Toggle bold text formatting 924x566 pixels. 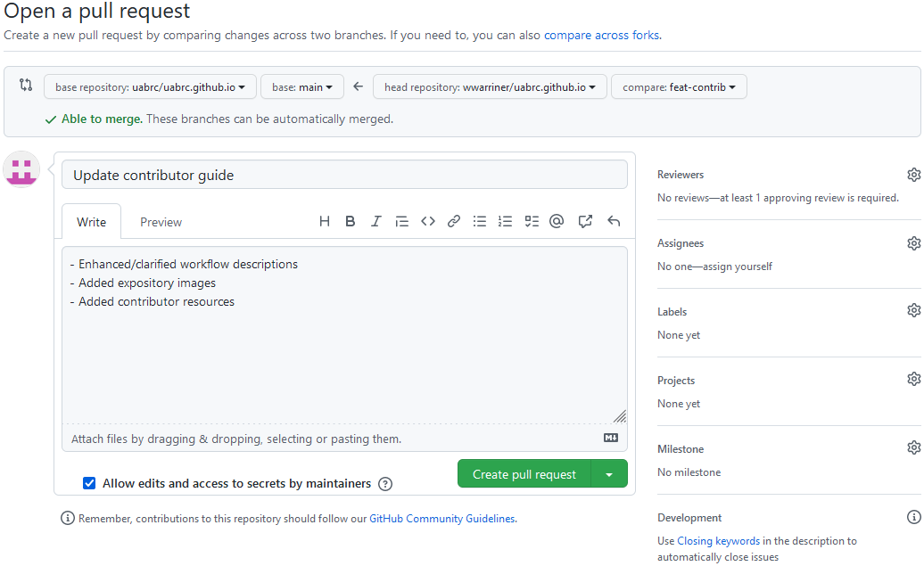(x=351, y=222)
